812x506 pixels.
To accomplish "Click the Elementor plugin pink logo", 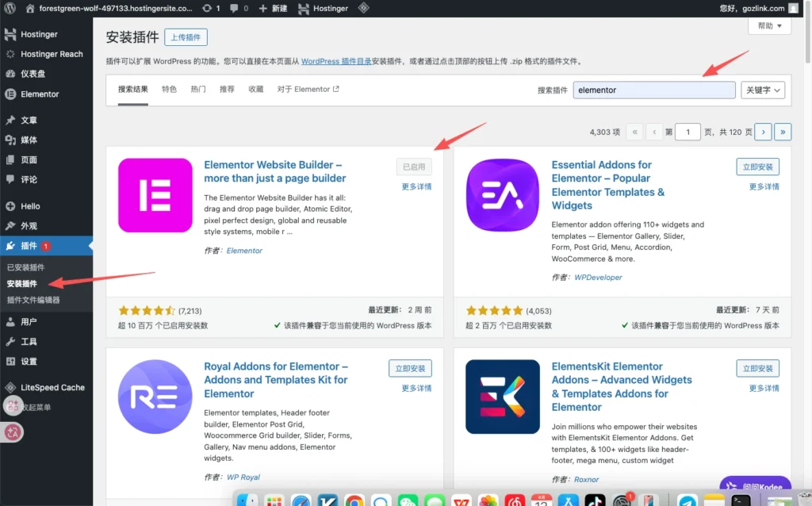I will coord(155,195).
